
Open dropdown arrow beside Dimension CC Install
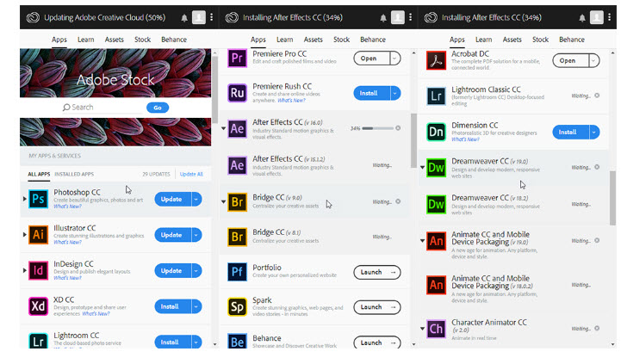(x=593, y=132)
